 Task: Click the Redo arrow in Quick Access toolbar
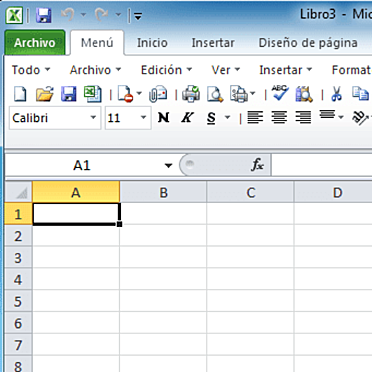tap(101, 15)
